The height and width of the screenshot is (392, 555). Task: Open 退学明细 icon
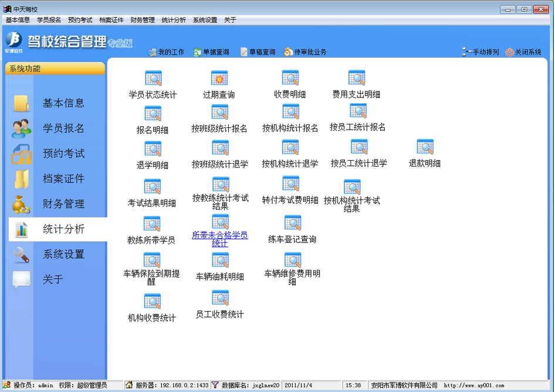click(x=153, y=148)
